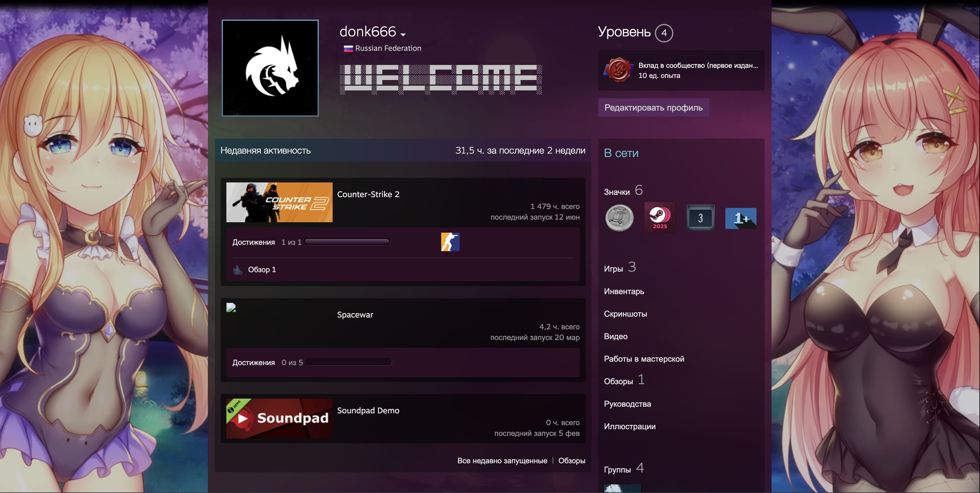Click the Steam 2025 badge icon

tap(660, 218)
